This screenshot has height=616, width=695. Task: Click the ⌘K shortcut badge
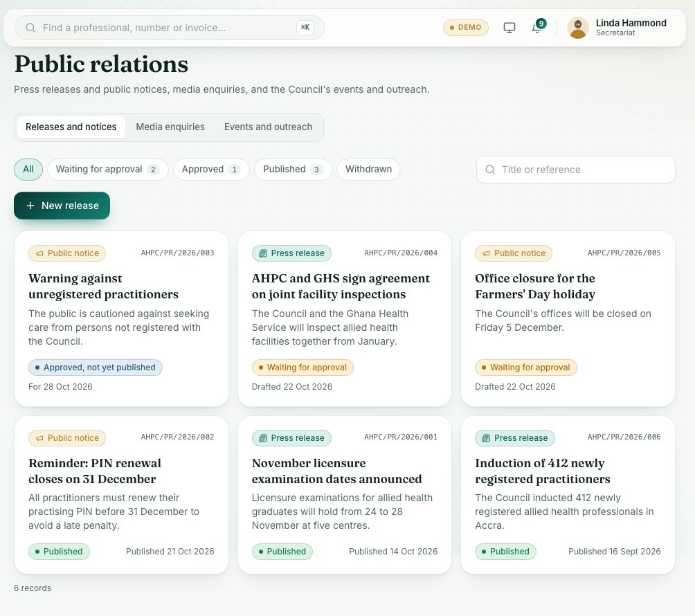(x=305, y=28)
